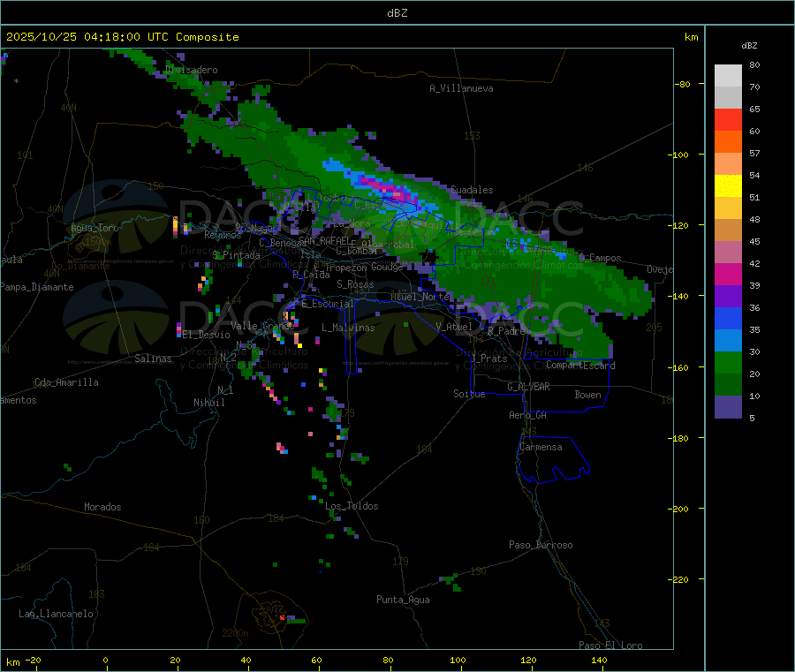Click the magenta 39 dBZ legend swatch
Screen dimensions: 795x672
[x=728, y=274]
